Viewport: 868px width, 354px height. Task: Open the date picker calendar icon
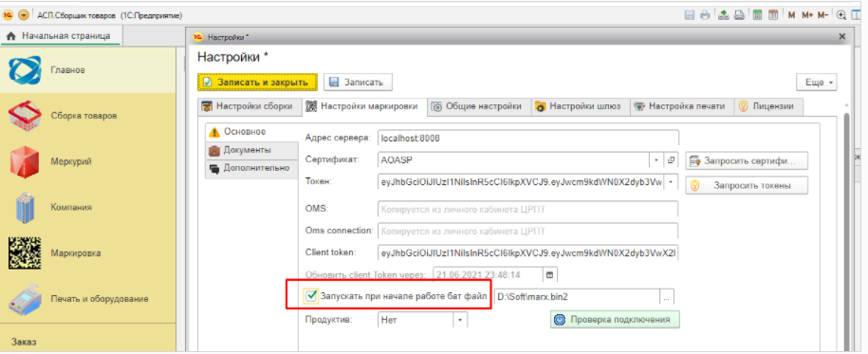click(x=550, y=274)
